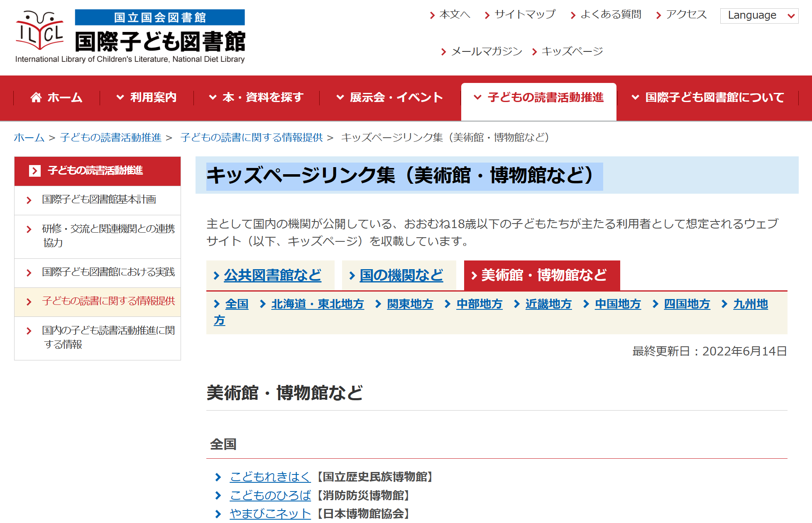Image resolution: width=812 pixels, height=523 pixels.
Task: Jump to 北海道・東北地方 section
Action: [x=318, y=304]
